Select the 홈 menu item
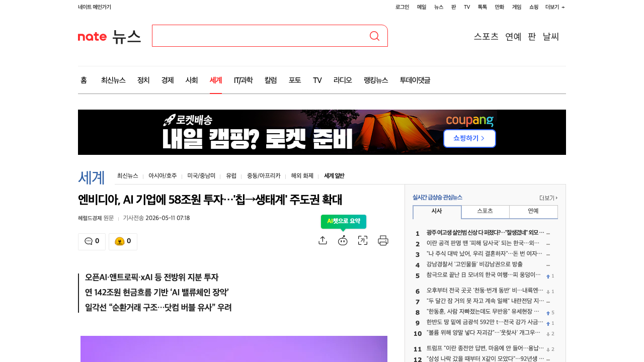This screenshot has height=362, width=644. (x=84, y=80)
